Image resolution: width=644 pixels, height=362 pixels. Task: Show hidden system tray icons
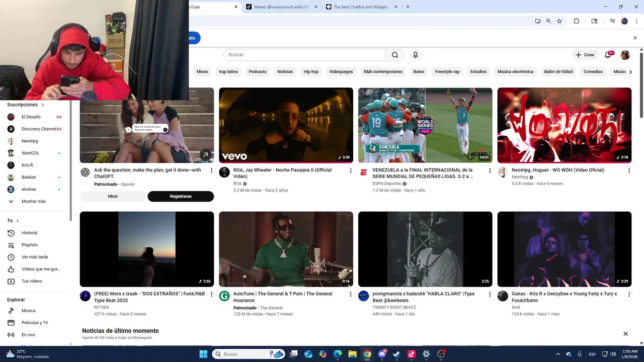click(557, 354)
